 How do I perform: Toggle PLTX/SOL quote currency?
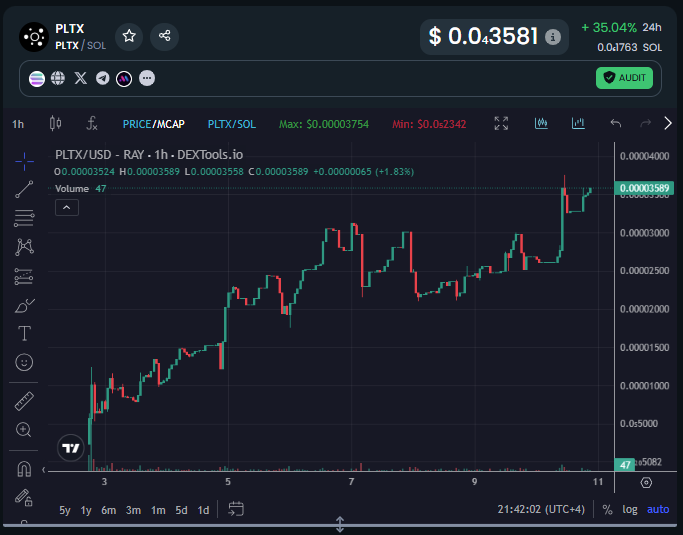click(232, 124)
